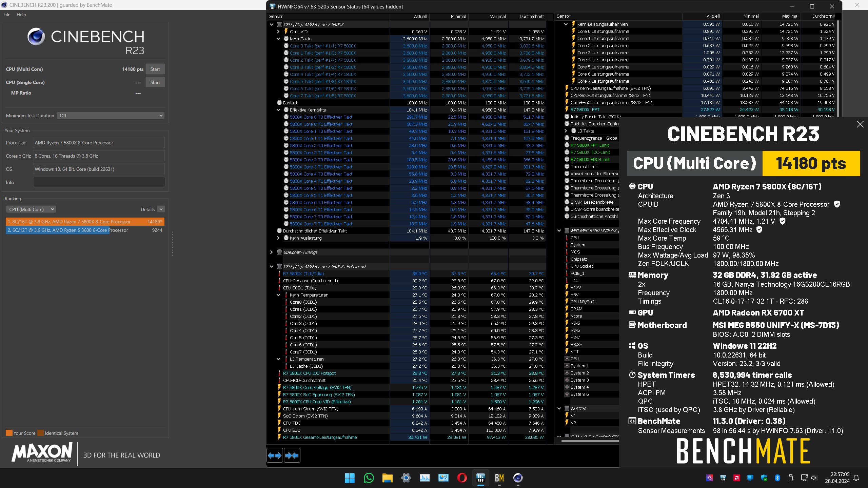Open the Minimum Test Duration dropdown

(x=111, y=116)
